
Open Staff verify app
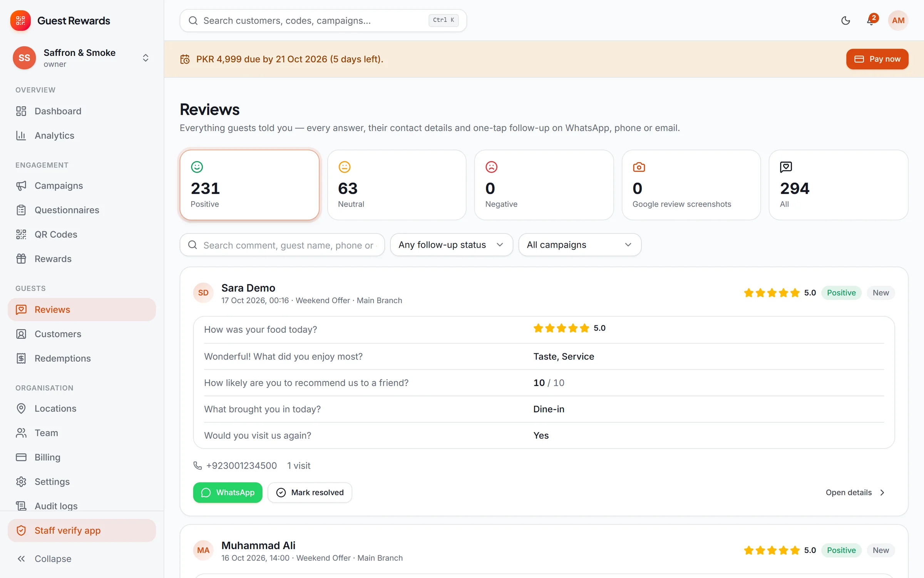pyautogui.click(x=82, y=530)
